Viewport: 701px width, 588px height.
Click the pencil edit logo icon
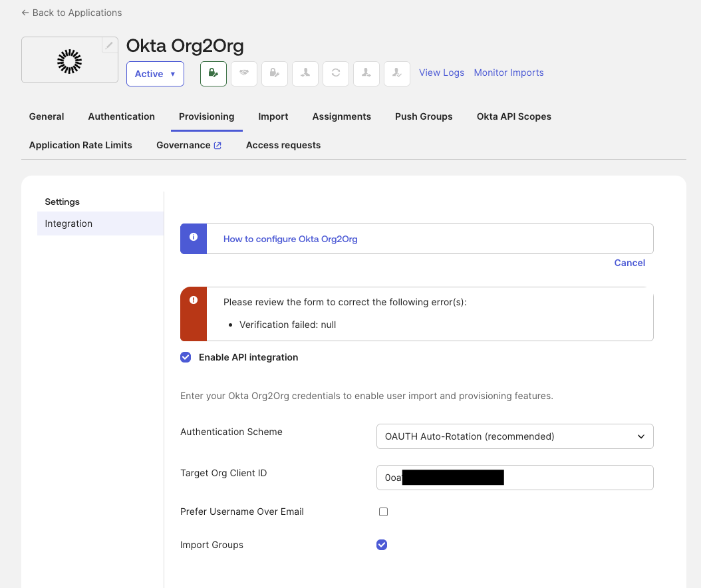coord(110,45)
